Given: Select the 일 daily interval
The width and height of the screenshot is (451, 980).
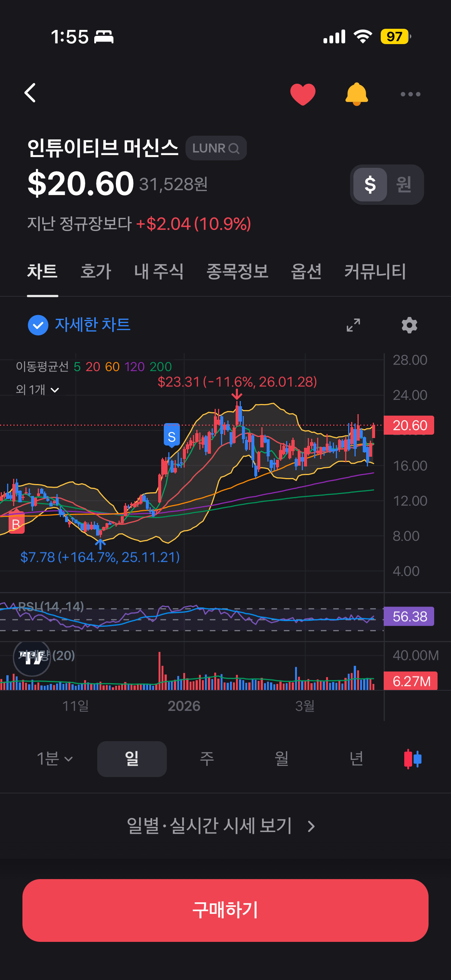Looking at the screenshot, I should [132, 759].
